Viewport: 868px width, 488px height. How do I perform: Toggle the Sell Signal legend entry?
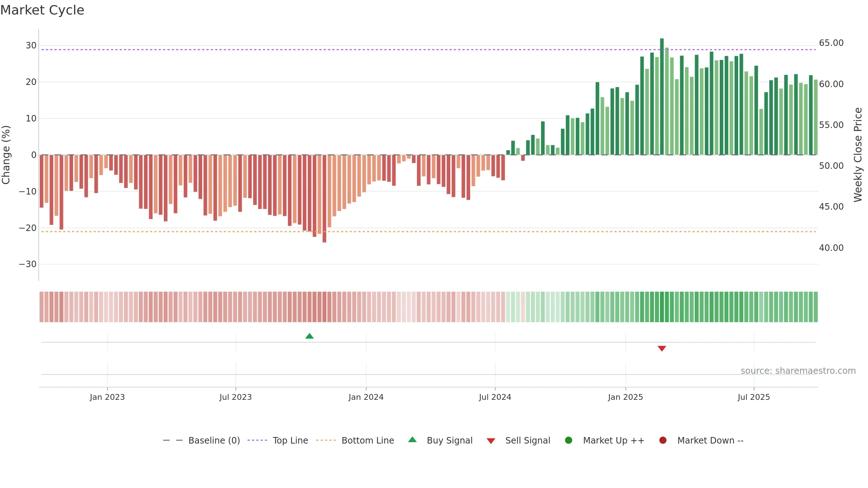(518, 441)
